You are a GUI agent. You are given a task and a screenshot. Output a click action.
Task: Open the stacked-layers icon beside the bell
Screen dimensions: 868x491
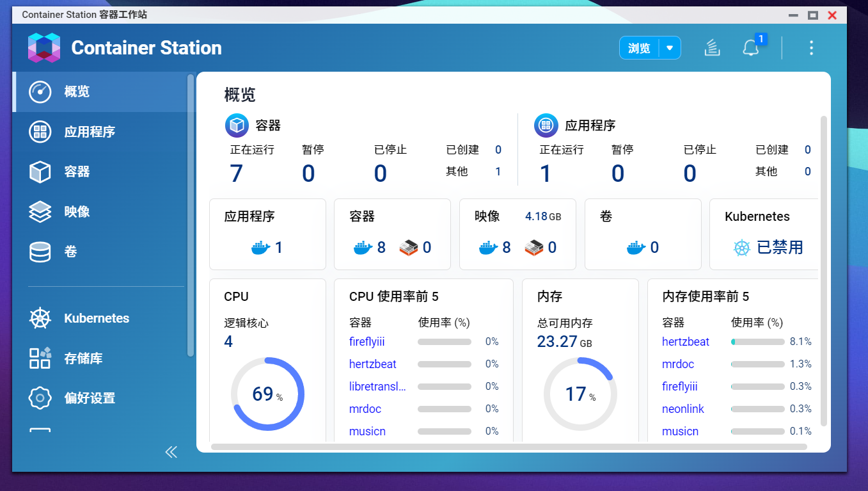tap(712, 47)
